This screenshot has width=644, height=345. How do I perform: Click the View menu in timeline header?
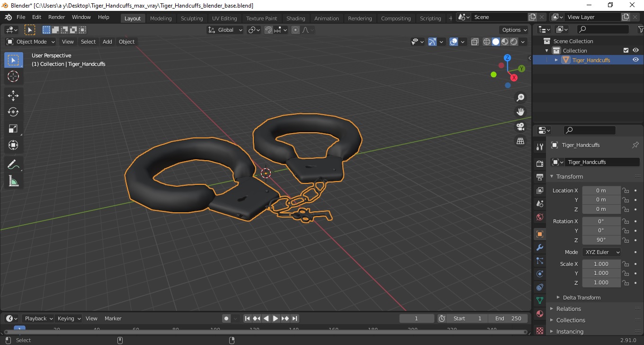[x=91, y=318]
